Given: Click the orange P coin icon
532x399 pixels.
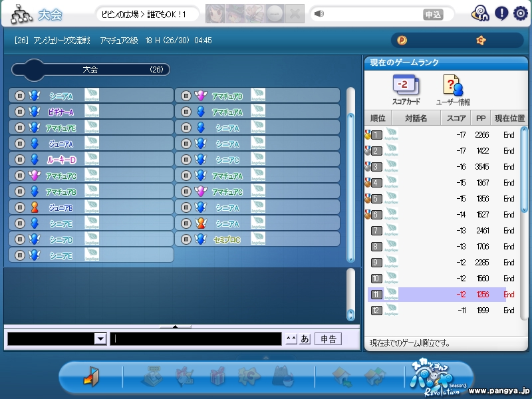Looking at the screenshot, I should [x=402, y=41].
